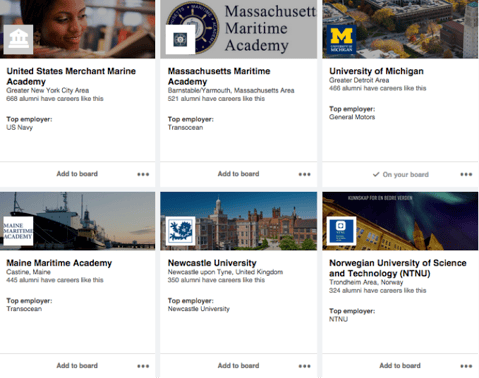Screen dimensions: 479x378
Task: Open the Maine Maritime Academy title link
Action: 59,263
